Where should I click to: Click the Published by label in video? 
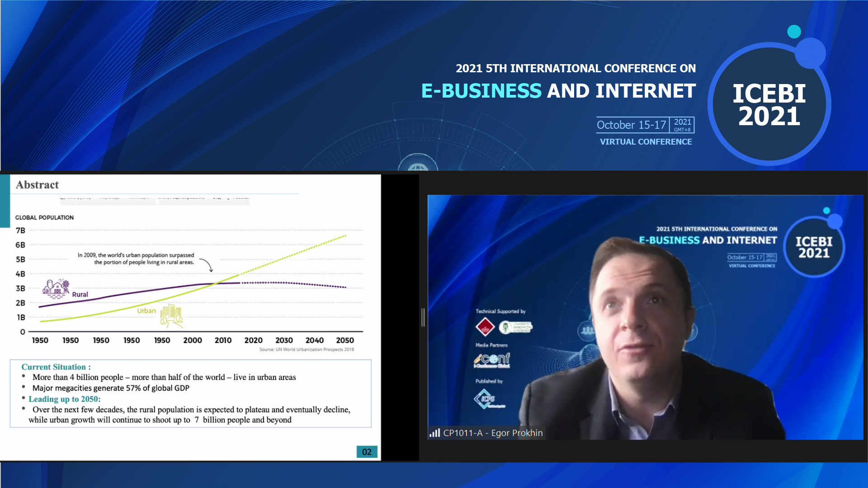point(489,381)
